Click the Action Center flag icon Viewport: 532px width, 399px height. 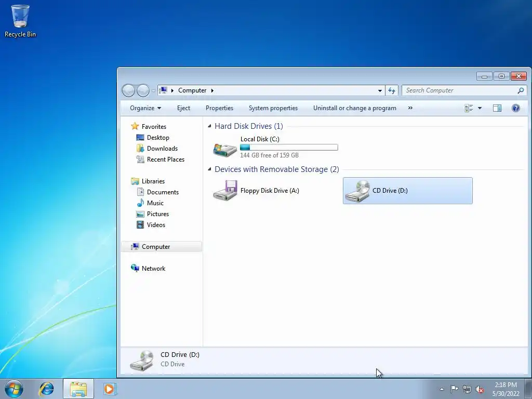454,389
